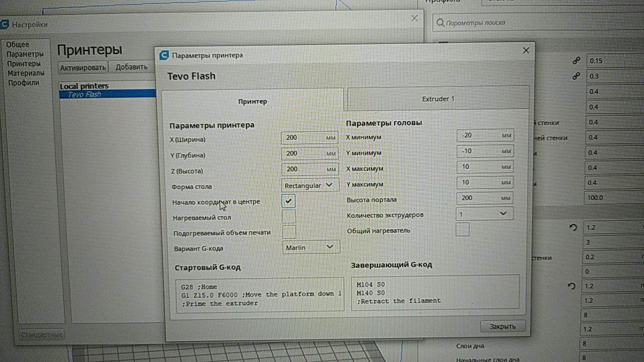Select Принтеры in the Настройки sidebar
The image size is (644, 362).
pos(24,64)
